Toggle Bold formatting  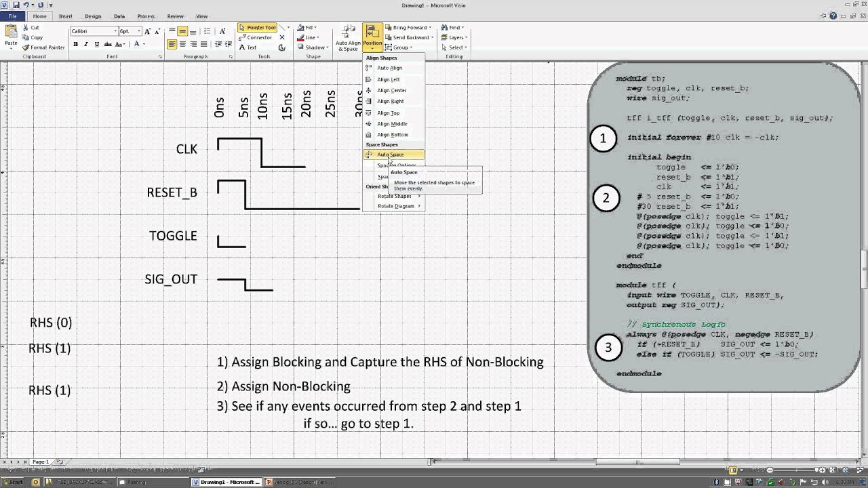75,44
